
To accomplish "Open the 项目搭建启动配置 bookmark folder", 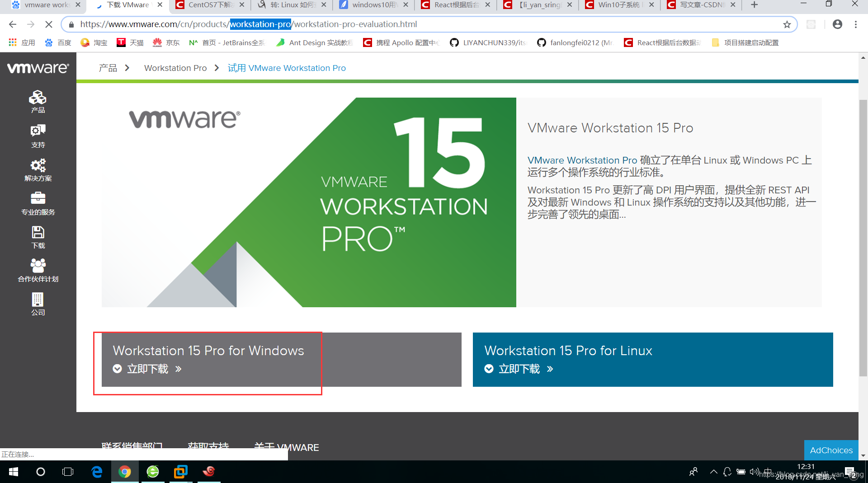I will [745, 42].
